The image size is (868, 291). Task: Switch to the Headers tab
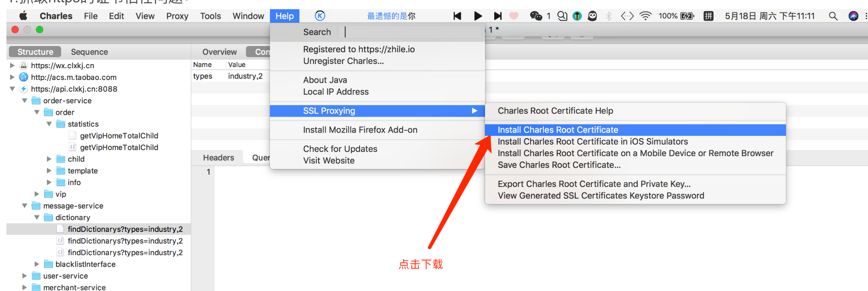pyautogui.click(x=218, y=157)
